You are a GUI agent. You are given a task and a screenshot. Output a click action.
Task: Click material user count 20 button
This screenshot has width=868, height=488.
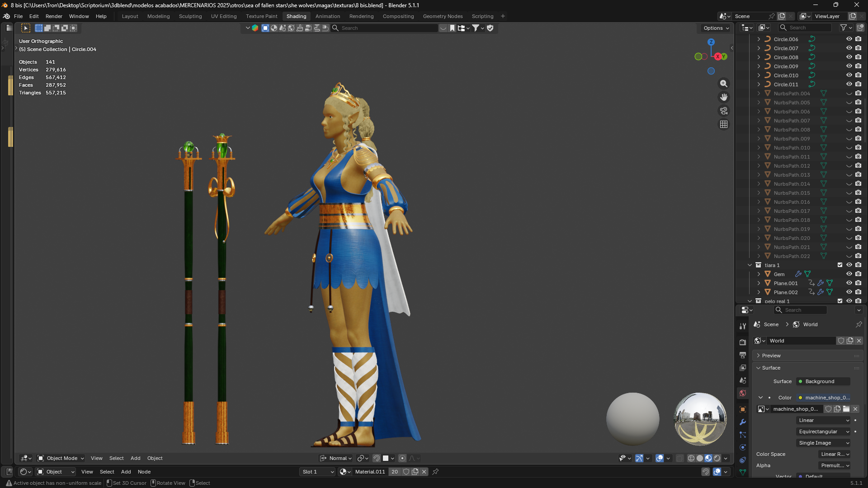[x=395, y=472]
